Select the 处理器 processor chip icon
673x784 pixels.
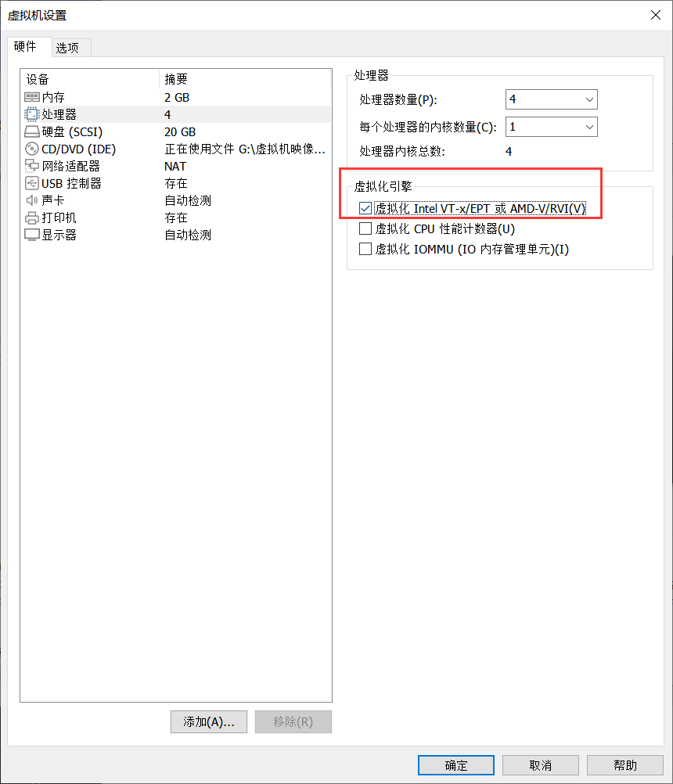[32, 114]
